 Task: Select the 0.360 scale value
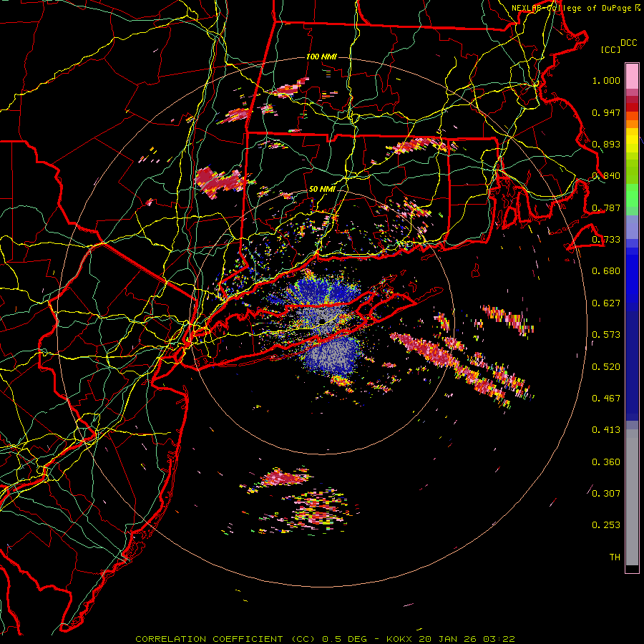606,462
